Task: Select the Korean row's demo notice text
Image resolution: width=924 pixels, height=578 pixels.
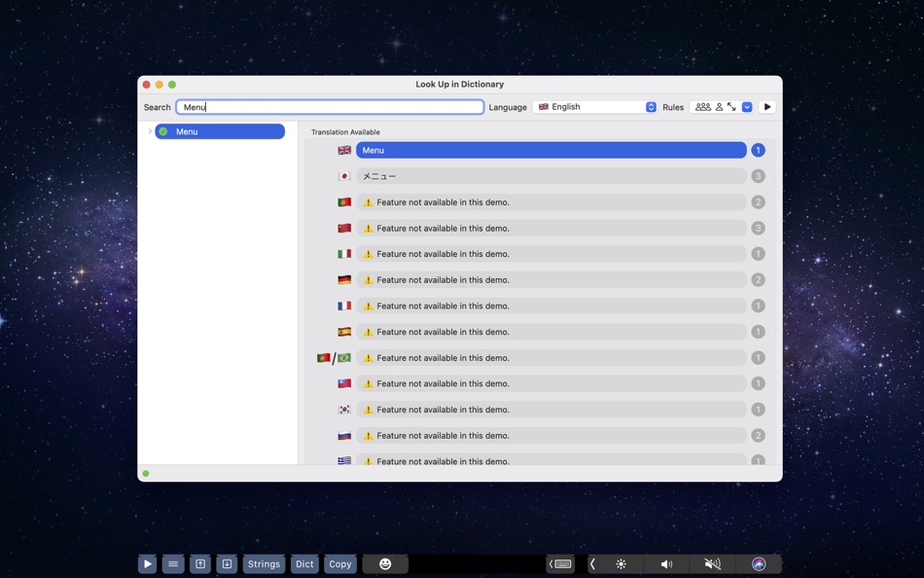Action: pos(444,410)
